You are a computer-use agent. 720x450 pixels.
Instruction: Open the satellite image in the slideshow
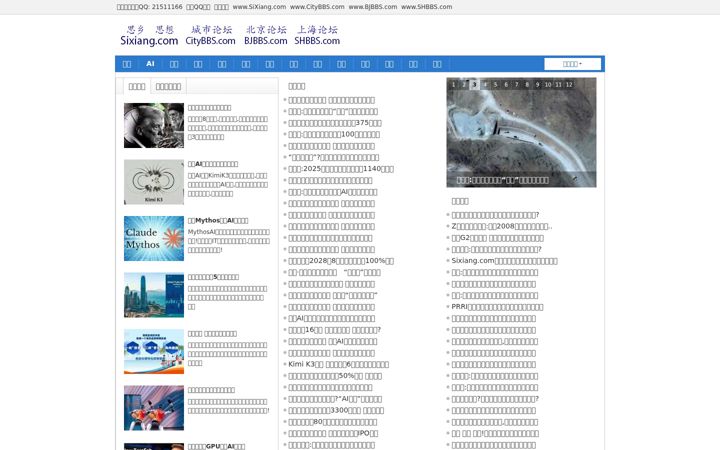[x=521, y=131]
